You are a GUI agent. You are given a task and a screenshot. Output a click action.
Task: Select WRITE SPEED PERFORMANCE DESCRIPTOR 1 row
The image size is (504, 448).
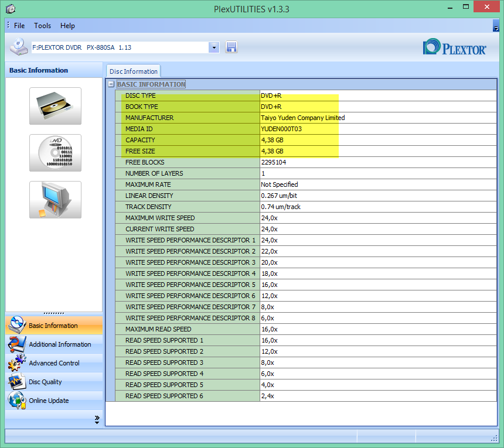306,240
